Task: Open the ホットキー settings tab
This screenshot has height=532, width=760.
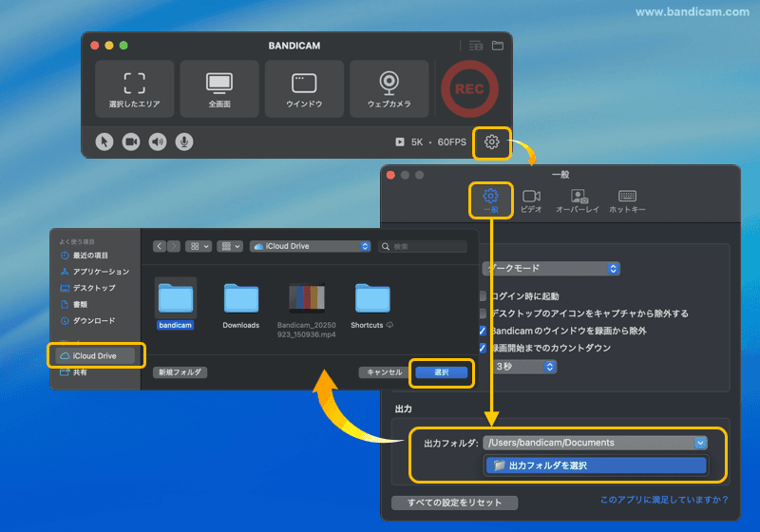Action: click(x=627, y=200)
